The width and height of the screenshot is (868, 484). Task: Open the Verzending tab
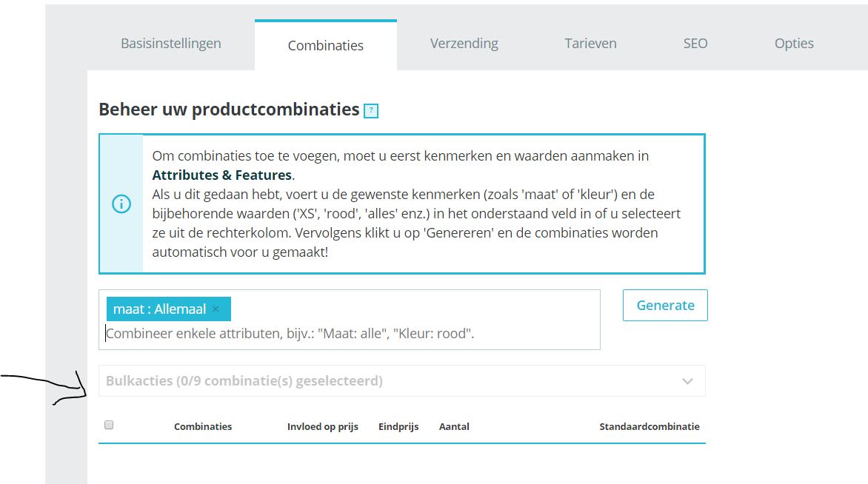464,43
